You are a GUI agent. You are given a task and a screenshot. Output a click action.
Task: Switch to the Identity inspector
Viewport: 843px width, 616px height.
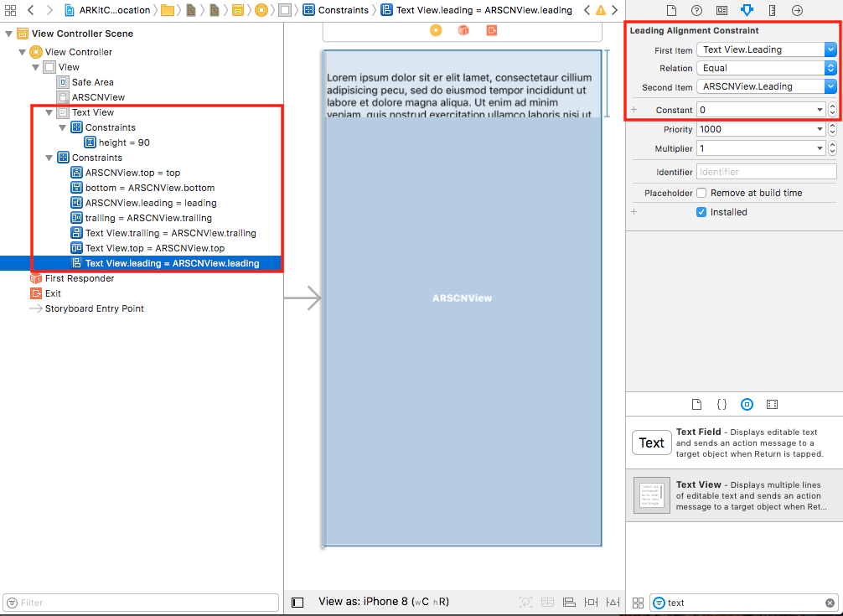tap(721, 10)
